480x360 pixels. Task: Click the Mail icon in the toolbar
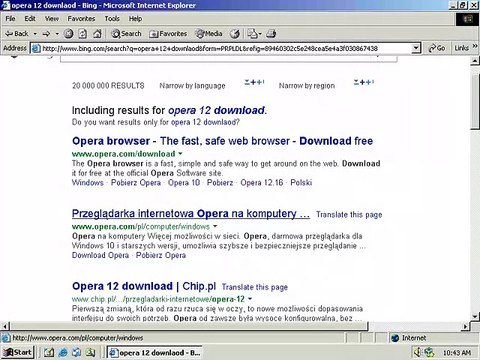click(252, 34)
